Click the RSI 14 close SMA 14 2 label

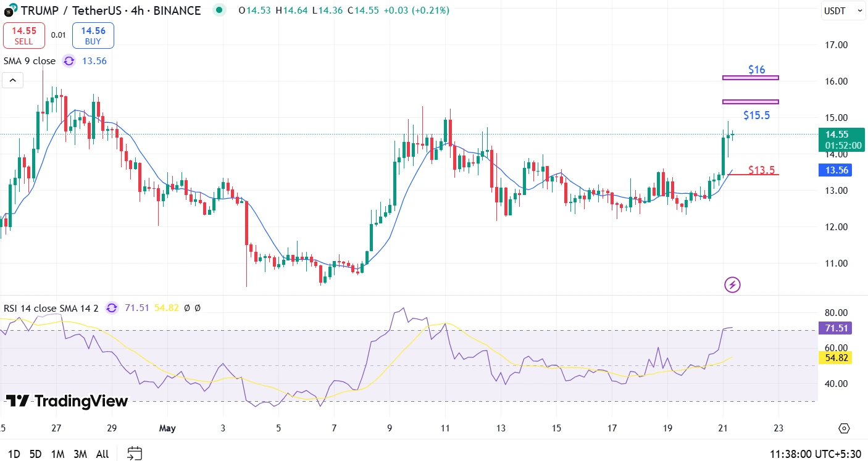[51, 308]
